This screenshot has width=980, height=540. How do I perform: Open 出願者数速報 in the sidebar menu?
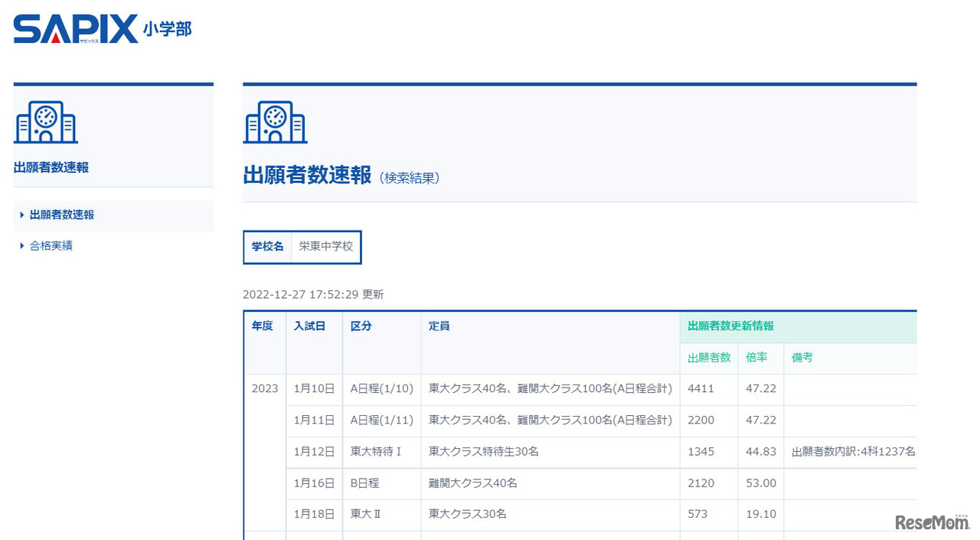pos(62,215)
